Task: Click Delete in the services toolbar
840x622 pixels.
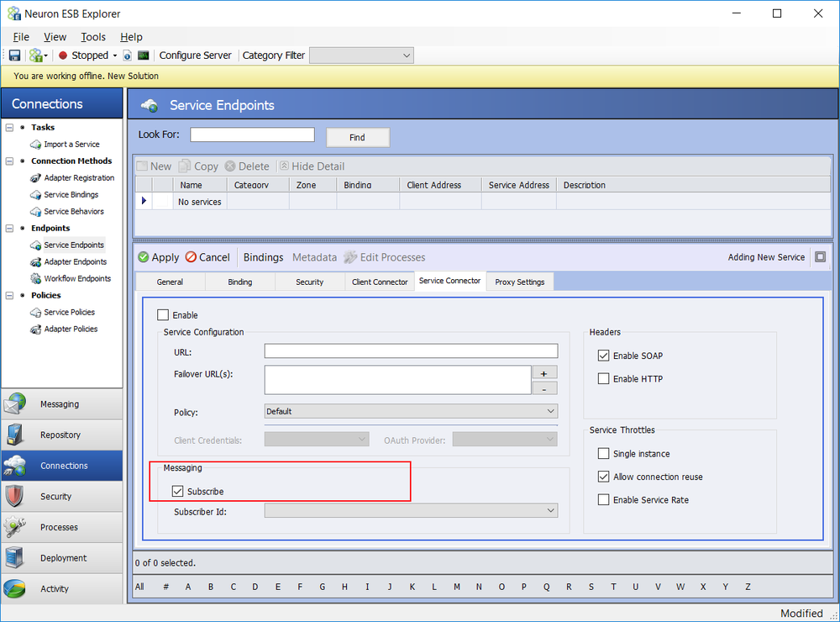Action: point(247,166)
